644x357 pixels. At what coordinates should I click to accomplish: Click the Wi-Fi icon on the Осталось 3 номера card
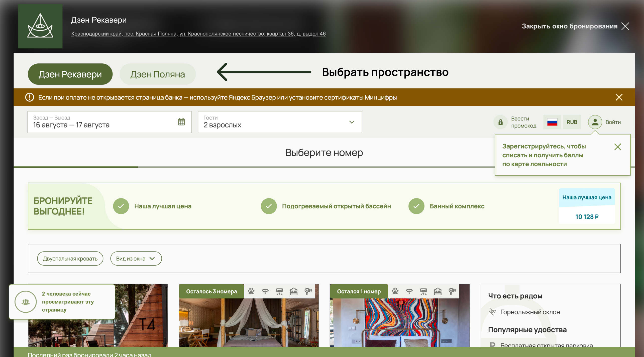265,291
